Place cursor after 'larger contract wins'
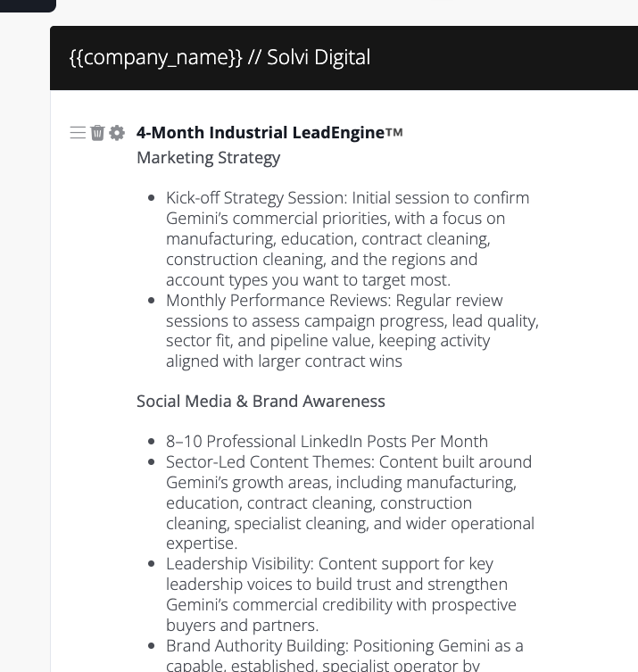638x672 pixels. point(403,361)
